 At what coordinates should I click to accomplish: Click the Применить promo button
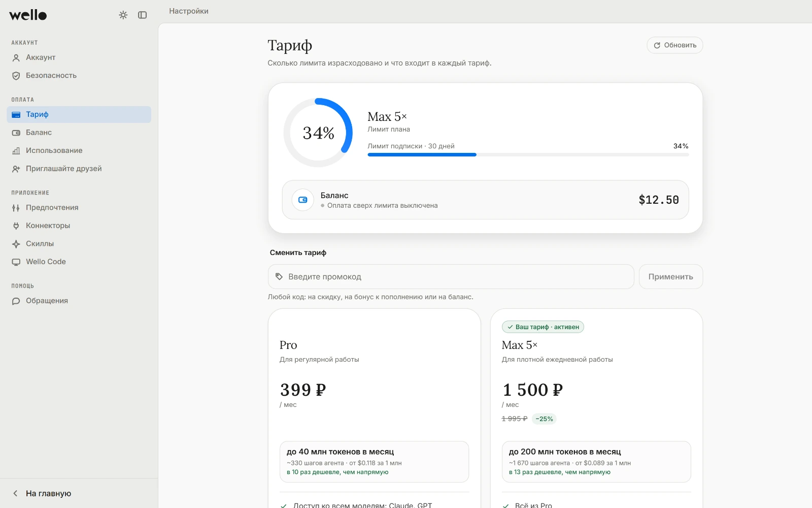[670, 277]
